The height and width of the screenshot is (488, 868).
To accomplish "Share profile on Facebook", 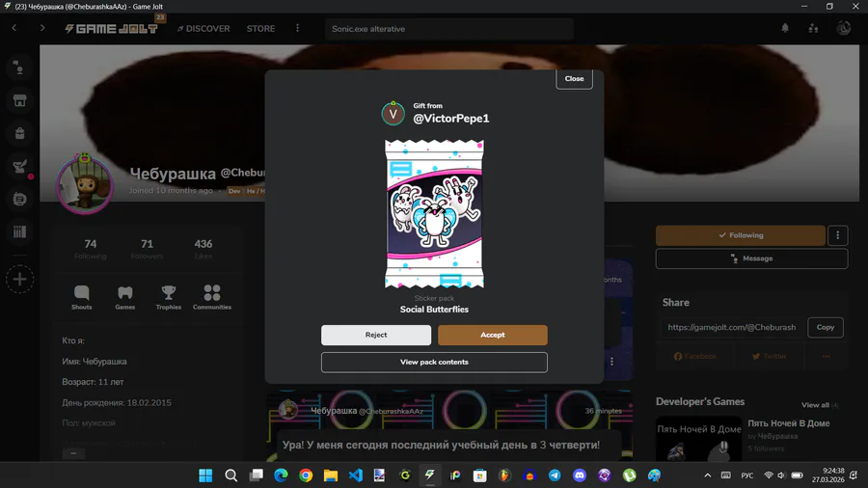I will click(x=695, y=356).
